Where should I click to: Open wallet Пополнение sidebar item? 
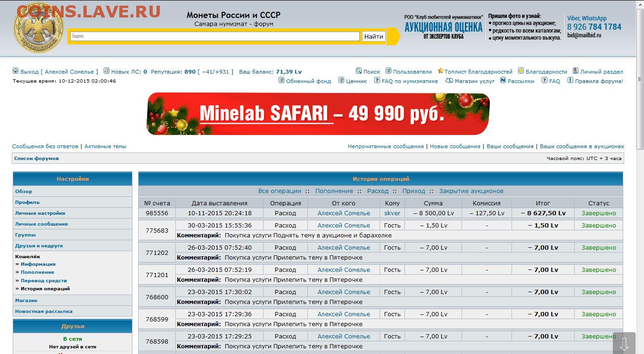(37, 272)
